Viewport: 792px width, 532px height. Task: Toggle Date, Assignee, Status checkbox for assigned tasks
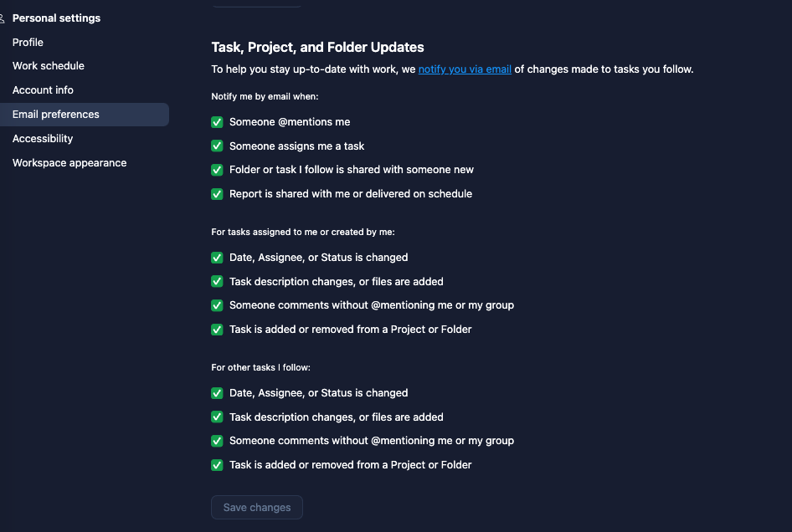[x=217, y=258]
